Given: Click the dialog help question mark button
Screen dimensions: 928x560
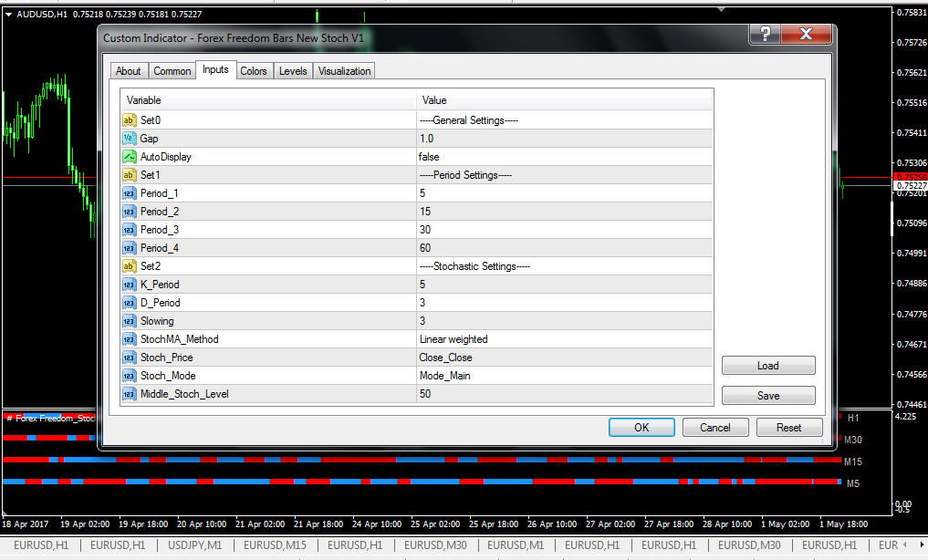Looking at the screenshot, I should click(x=765, y=35).
